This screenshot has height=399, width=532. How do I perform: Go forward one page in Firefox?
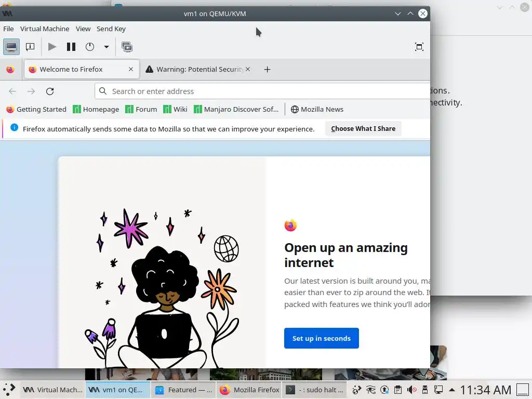pos(31,91)
